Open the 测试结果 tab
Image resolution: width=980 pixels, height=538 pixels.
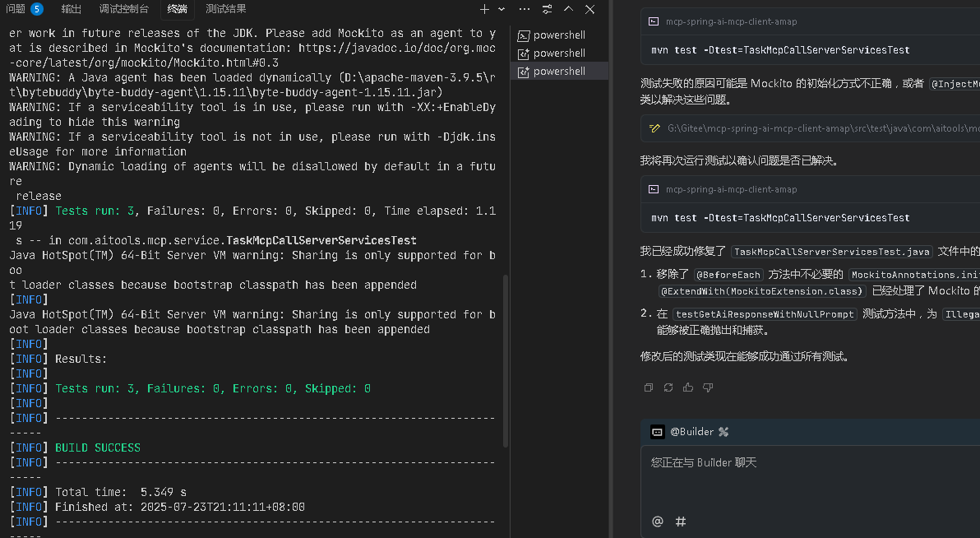pos(226,9)
